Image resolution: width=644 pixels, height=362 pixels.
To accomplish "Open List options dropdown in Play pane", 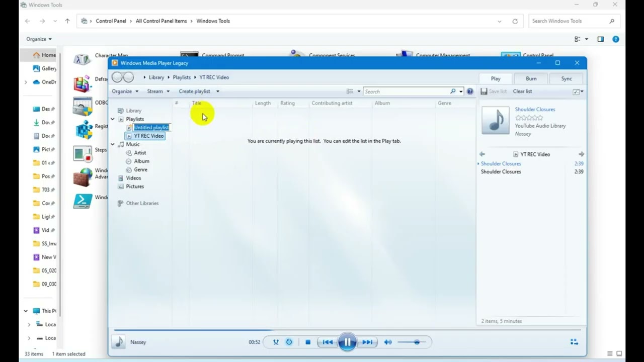I will [578, 92].
